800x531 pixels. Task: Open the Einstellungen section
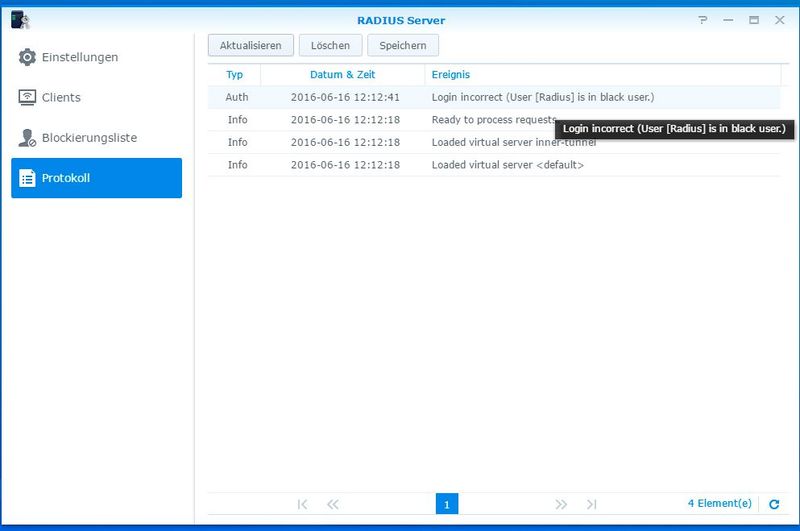[96, 57]
